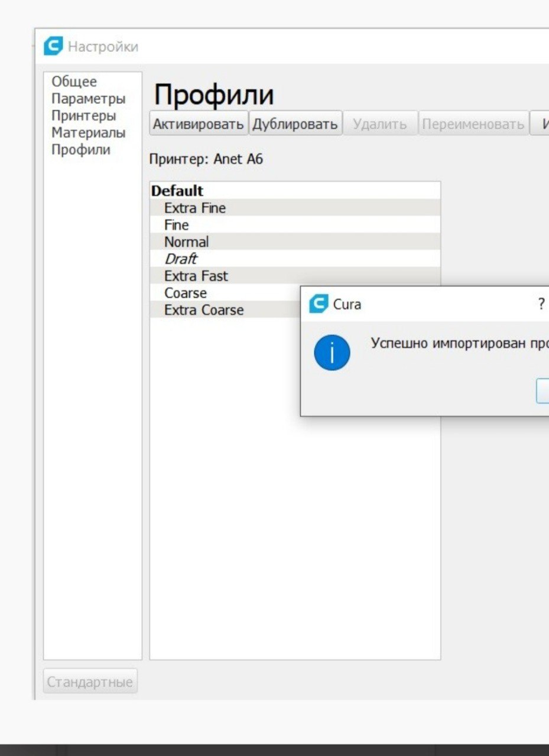Click the Принтер: Anet A6 label

tap(206, 159)
